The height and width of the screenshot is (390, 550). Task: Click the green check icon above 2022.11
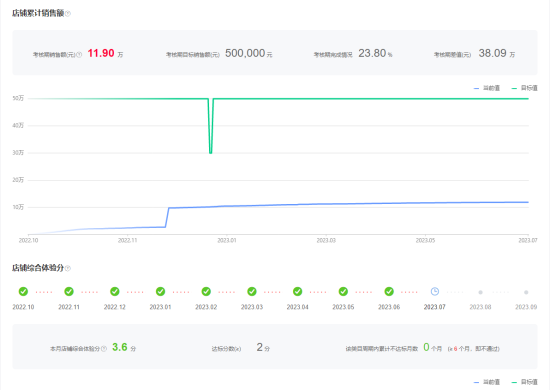pyautogui.click(x=69, y=291)
